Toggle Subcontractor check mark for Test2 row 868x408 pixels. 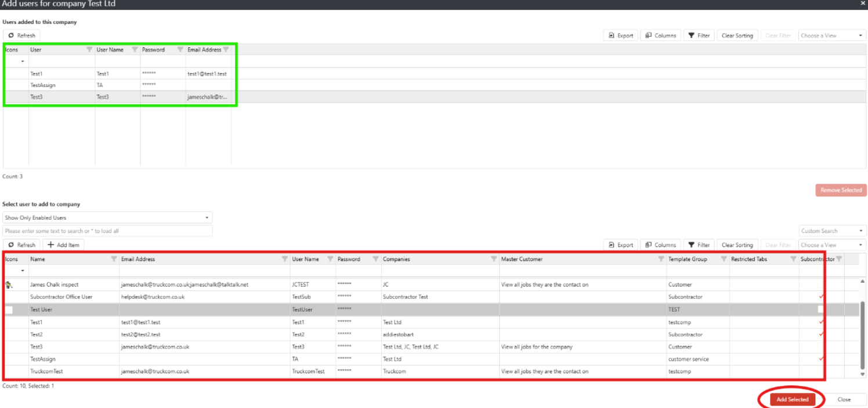[821, 334]
